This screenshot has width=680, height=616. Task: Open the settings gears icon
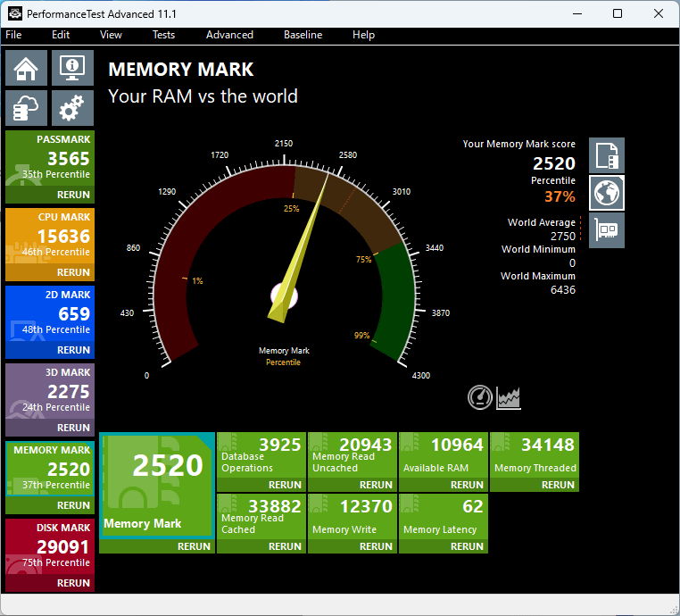tap(72, 108)
